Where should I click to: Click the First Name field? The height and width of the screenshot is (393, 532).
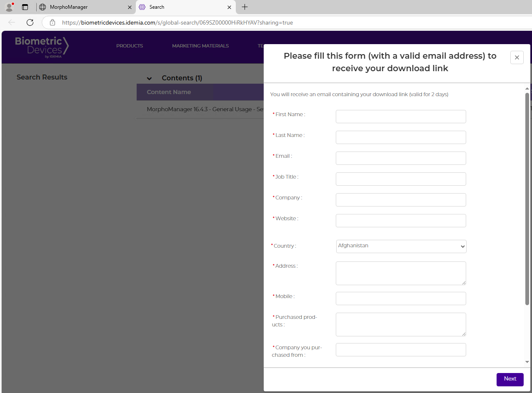click(401, 117)
